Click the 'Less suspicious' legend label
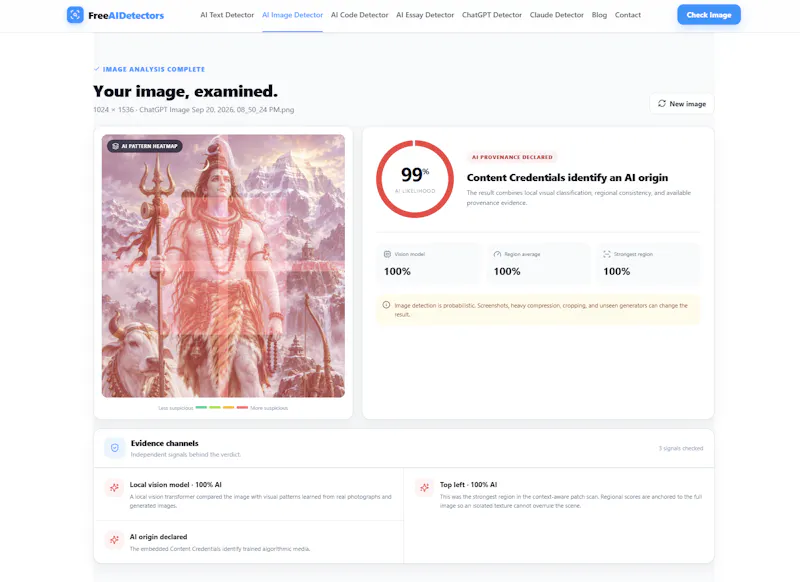This screenshot has height=582, width=800. (x=176, y=408)
